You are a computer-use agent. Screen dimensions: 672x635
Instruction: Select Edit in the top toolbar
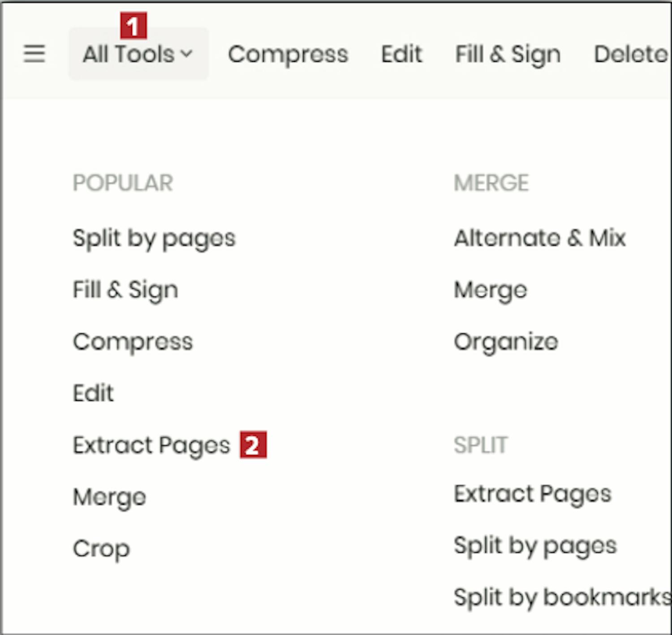coord(401,54)
